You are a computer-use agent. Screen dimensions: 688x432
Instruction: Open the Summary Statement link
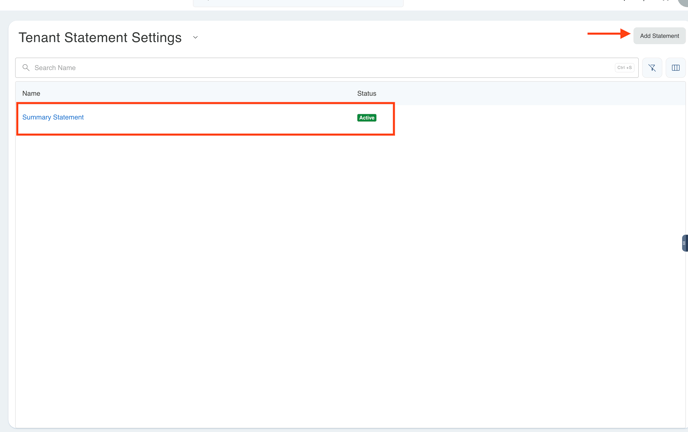pos(53,118)
